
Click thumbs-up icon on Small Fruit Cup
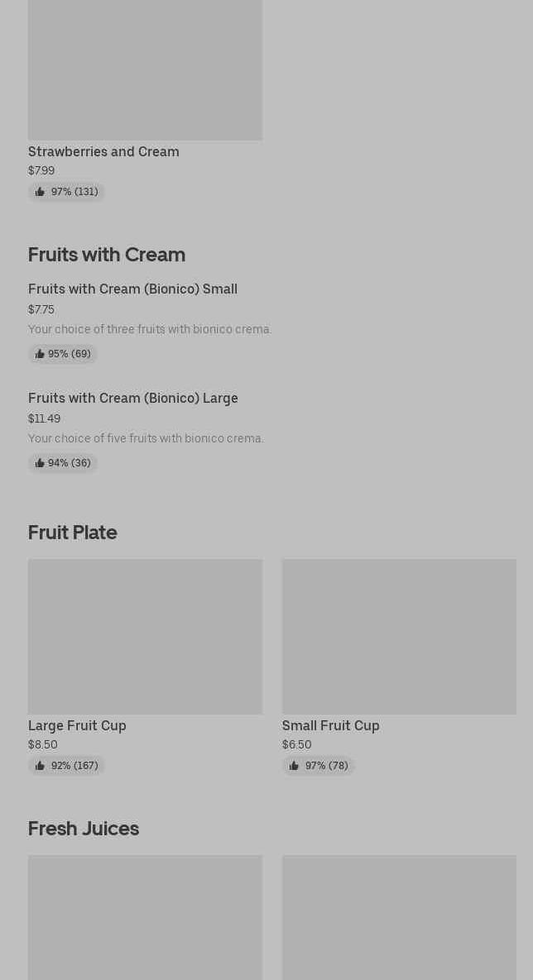[x=294, y=766]
